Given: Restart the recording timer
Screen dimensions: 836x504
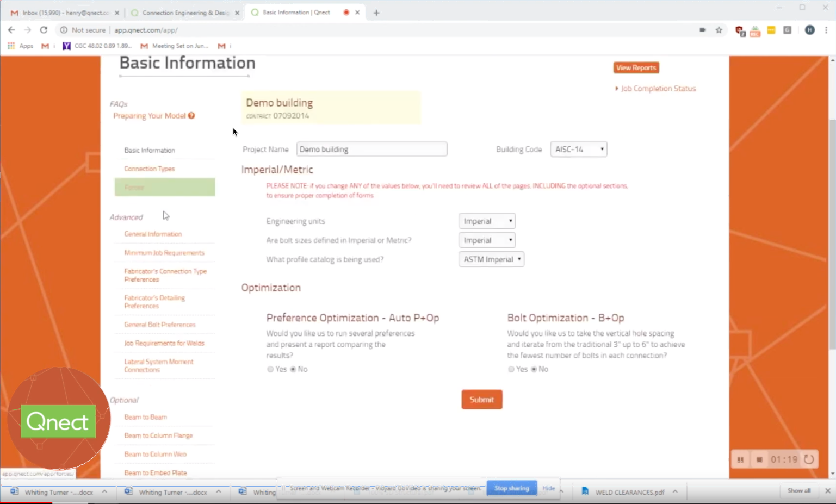Looking at the screenshot, I should coord(809,459).
